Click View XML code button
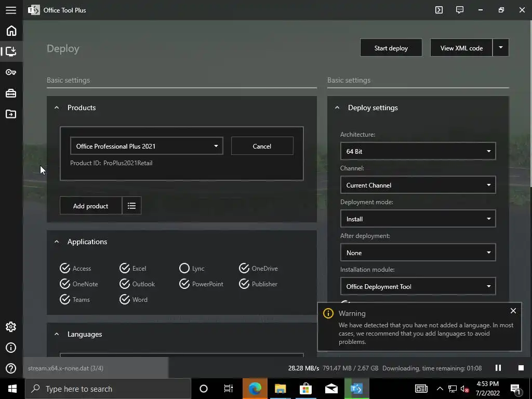Screen dimensions: 532x399 coord(461,47)
